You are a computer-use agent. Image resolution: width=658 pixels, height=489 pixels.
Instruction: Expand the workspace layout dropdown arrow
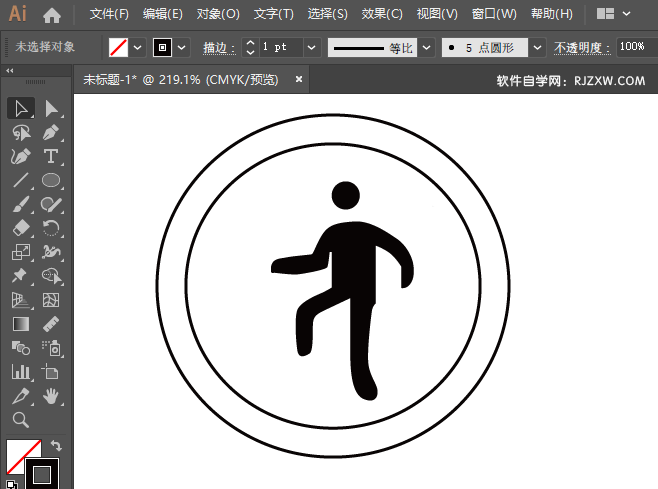point(627,14)
